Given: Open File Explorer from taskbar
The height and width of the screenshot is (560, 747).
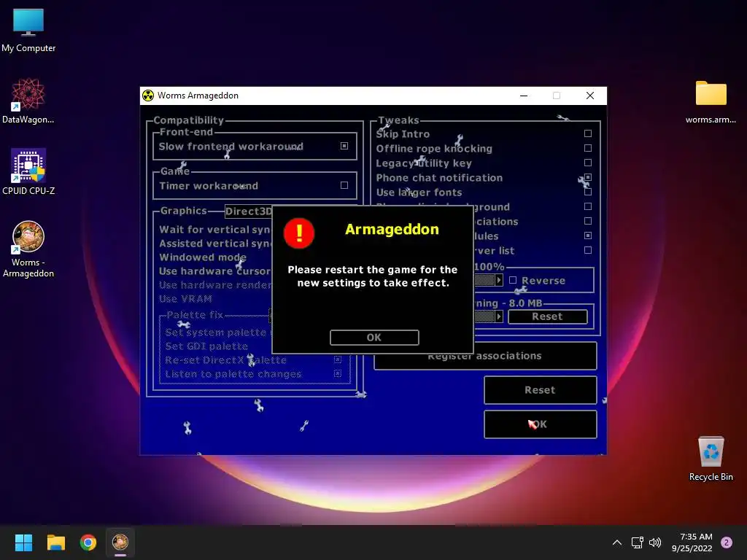Looking at the screenshot, I should point(55,542).
